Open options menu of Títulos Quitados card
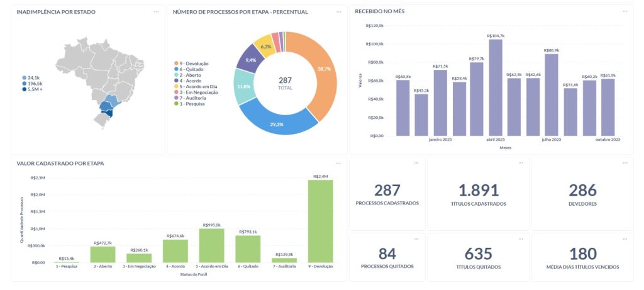Viewport: 644px width, 290px height. tap(521, 239)
